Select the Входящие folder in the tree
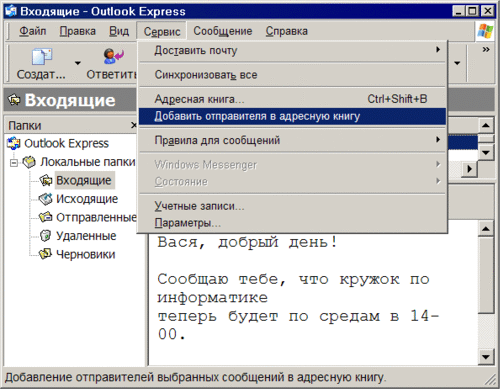The image size is (500, 389). [x=84, y=180]
